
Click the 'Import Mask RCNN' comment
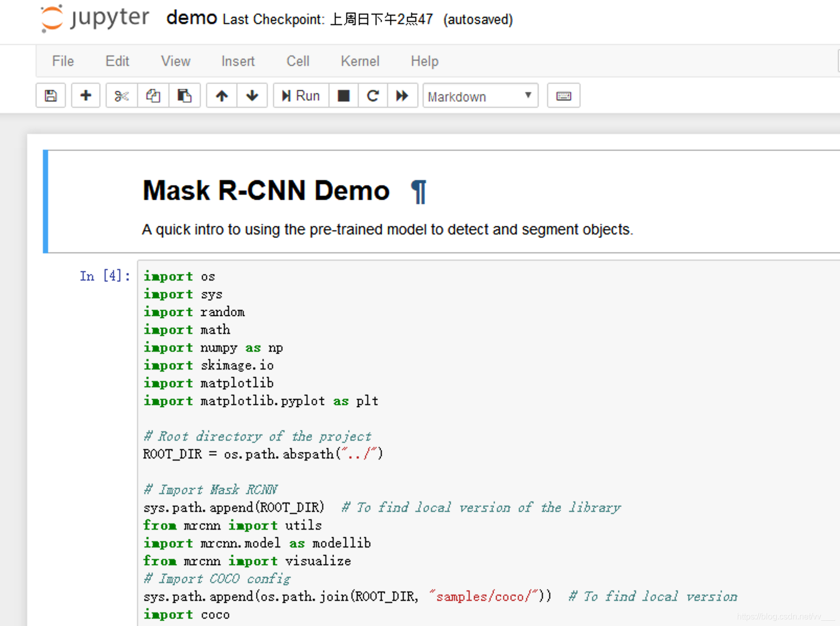(210, 490)
